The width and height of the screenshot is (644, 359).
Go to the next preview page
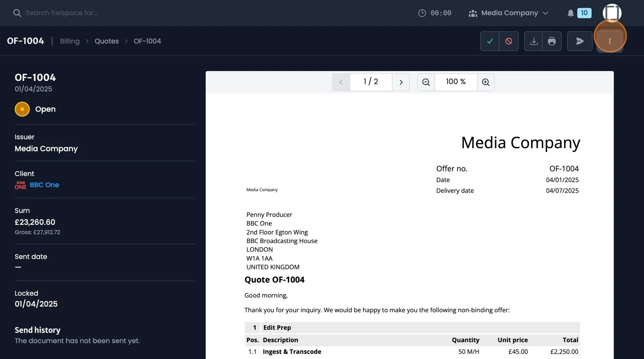click(x=401, y=82)
